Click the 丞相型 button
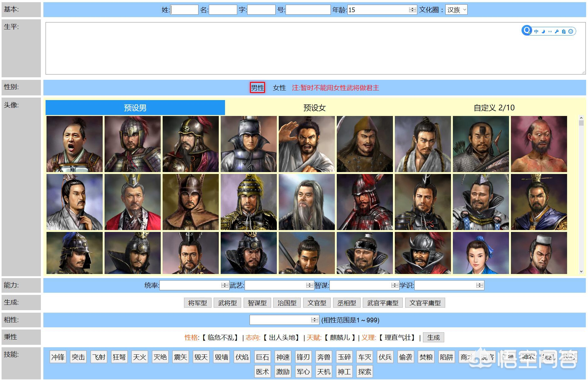This screenshot has height=380, width=588. pyautogui.click(x=347, y=303)
